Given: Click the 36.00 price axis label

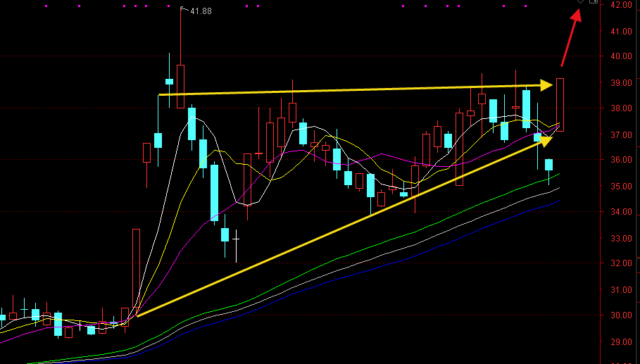Looking at the screenshot, I should pos(621,160).
